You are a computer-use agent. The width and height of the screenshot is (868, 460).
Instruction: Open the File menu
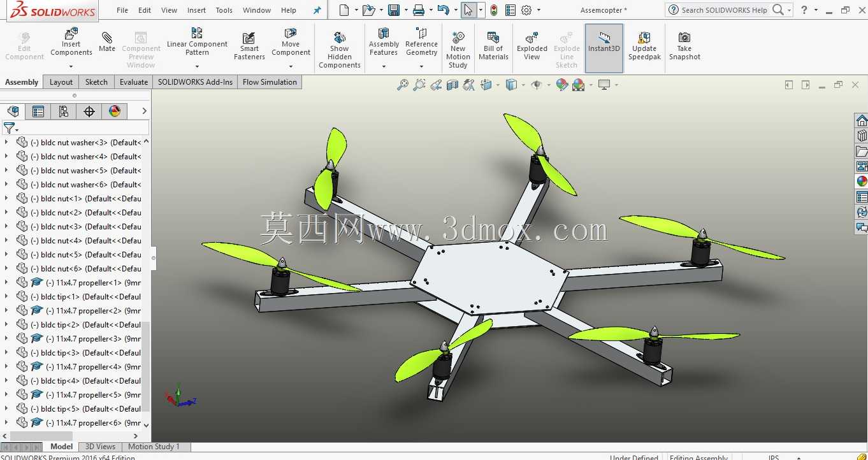tap(122, 10)
